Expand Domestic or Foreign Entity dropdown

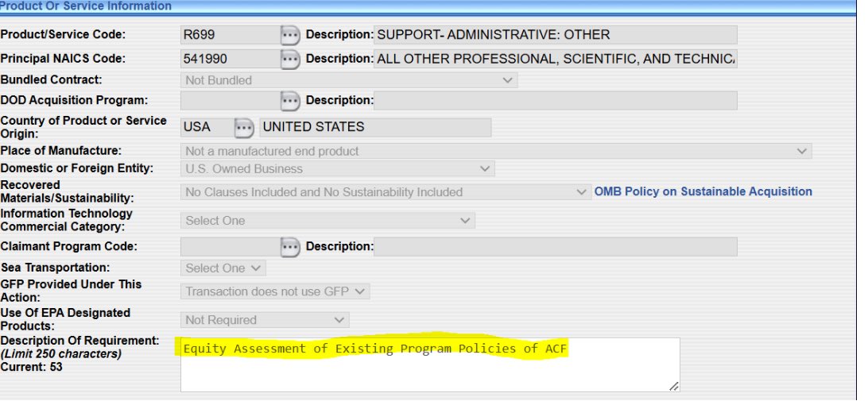click(x=338, y=168)
